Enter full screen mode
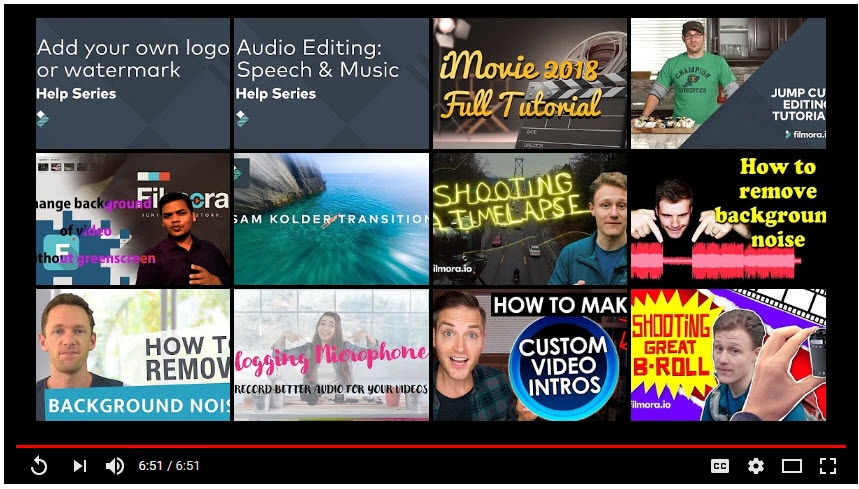Screen dimensions: 859x489 828,466
